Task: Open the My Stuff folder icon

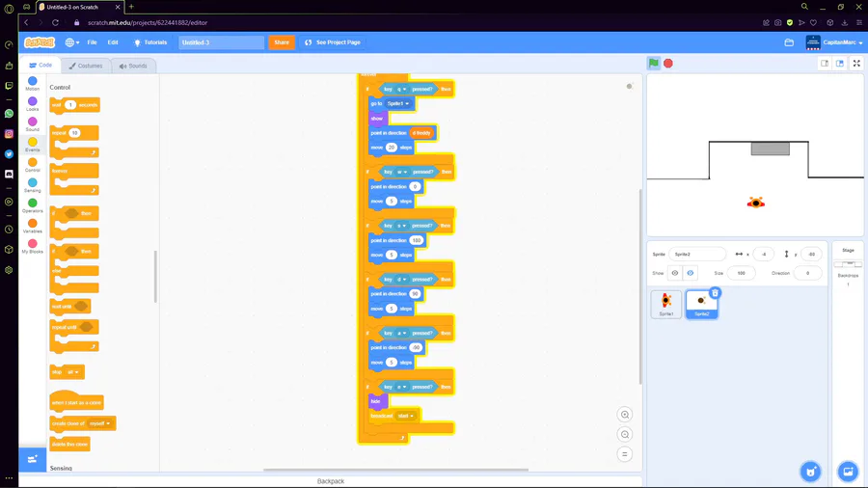Action: click(789, 42)
